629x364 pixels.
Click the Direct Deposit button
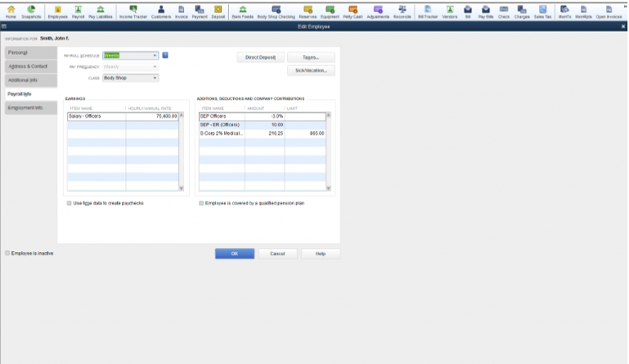pos(260,57)
